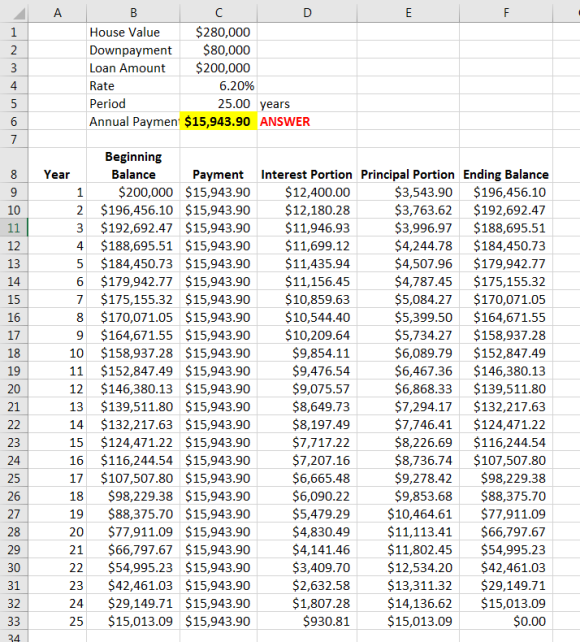The image size is (580, 642).
Task: Click the $0.00 final ending balance
Action: [506, 621]
